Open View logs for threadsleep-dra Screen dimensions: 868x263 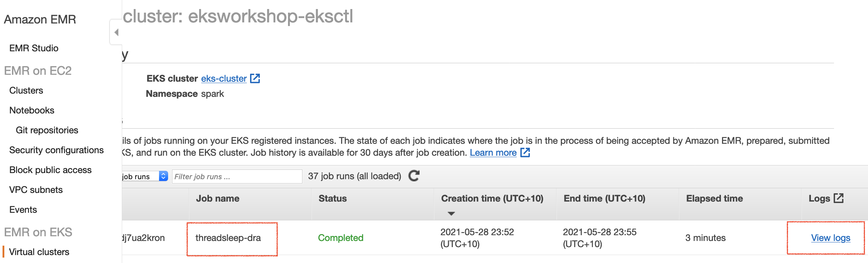[x=830, y=238]
